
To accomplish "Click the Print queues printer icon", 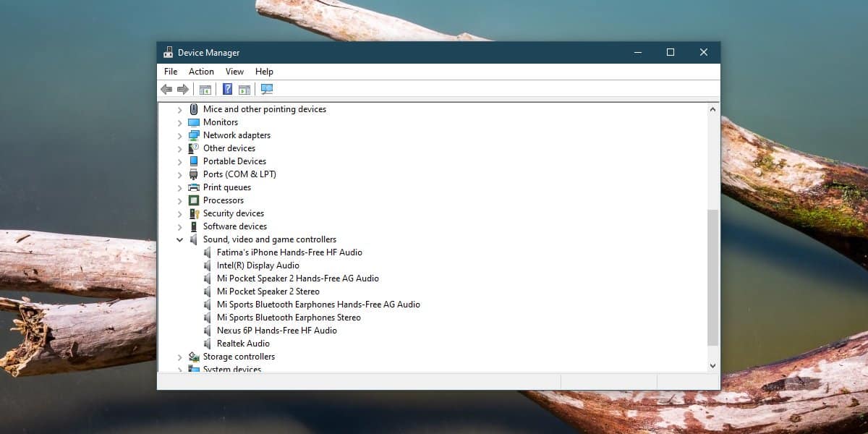I will pyautogui.click(x=194, y=187).
